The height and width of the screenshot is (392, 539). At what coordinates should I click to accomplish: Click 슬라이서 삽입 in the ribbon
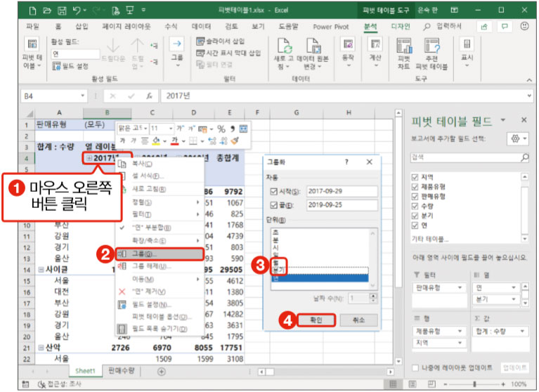coord(220,41)
